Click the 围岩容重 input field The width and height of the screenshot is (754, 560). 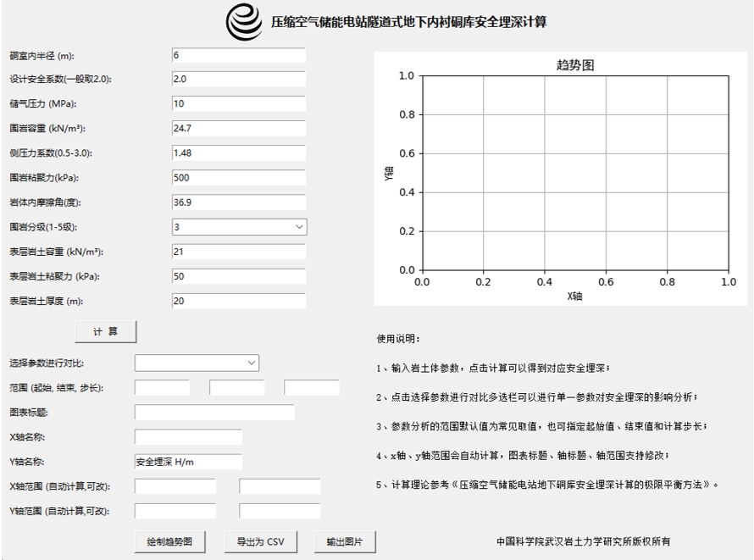237,129
